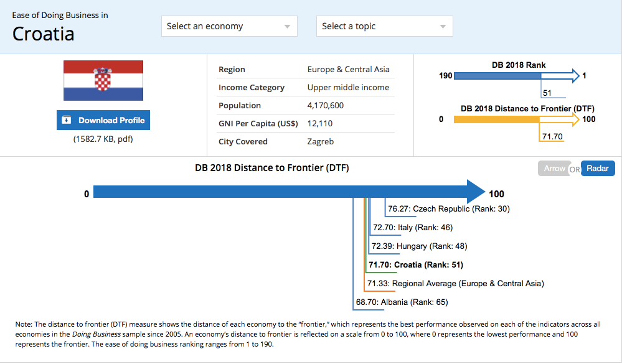Click the 71.70 DTF marker value
Viewport: 622px width, 364px height.
[552, 136]
